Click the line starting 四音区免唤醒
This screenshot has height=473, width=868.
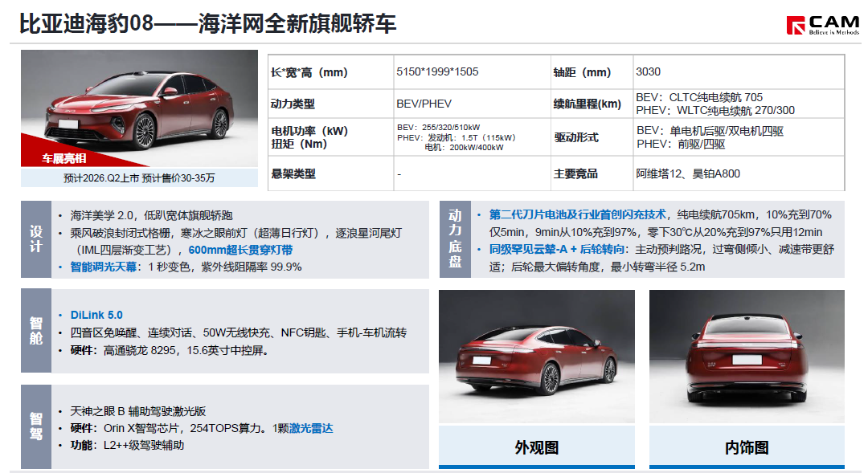(239, 332)
